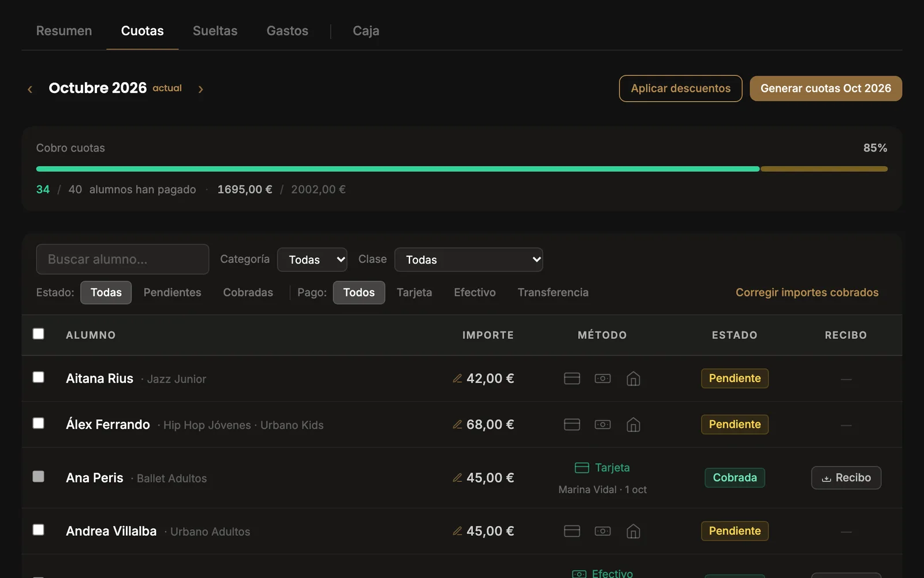Open the Resumen tab
Screen dimensions: 924x578
pyautogui.click(x=64, y=31)
